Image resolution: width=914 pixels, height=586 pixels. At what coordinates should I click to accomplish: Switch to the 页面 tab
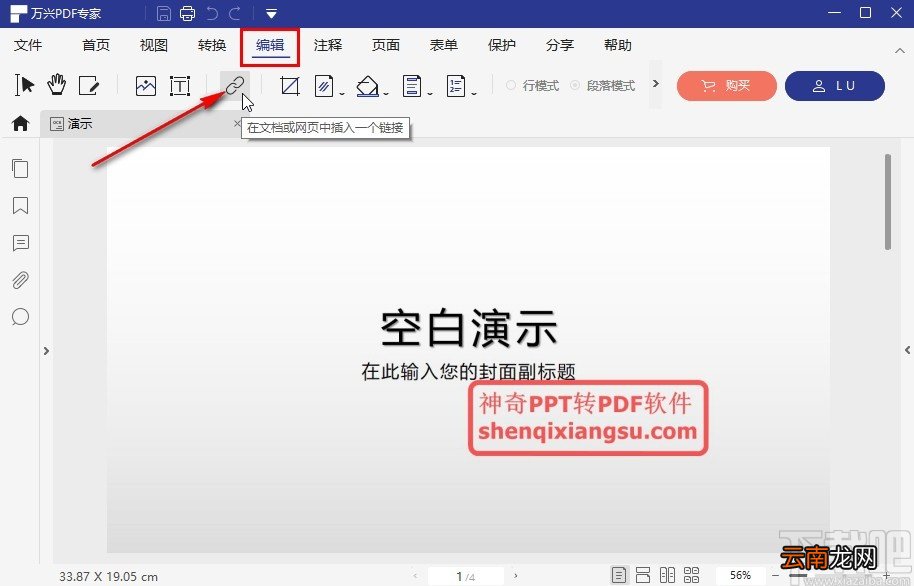pyautogui.click(x=386, y=45)
